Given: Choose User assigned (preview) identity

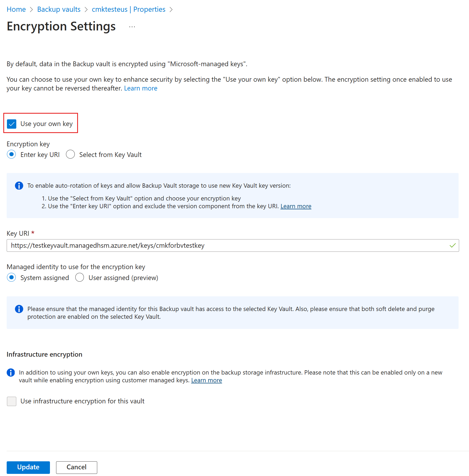Looking at the screenshot, I should click(x=80, y=277).
